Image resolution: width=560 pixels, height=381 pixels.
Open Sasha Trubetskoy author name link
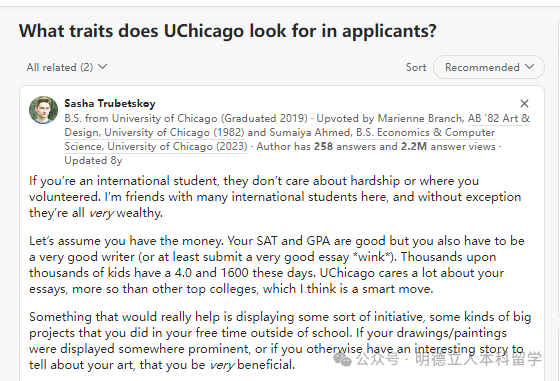point(110,103)
